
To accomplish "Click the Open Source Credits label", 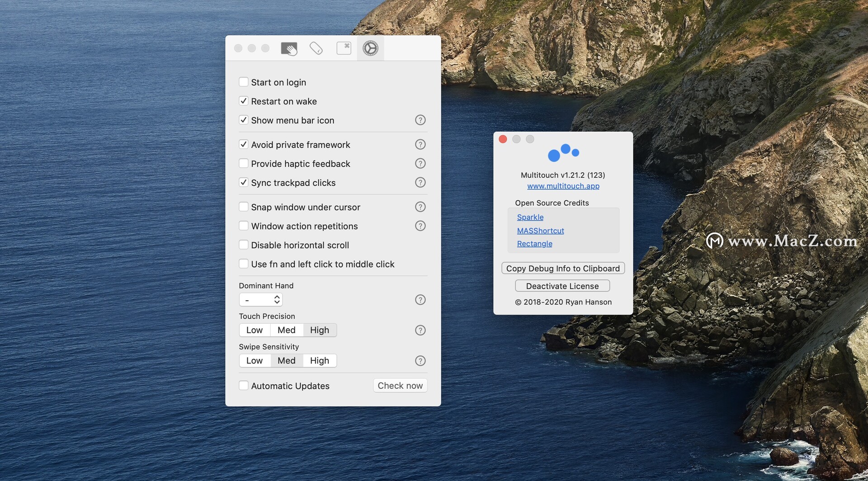I will click(x=552, y=203).
